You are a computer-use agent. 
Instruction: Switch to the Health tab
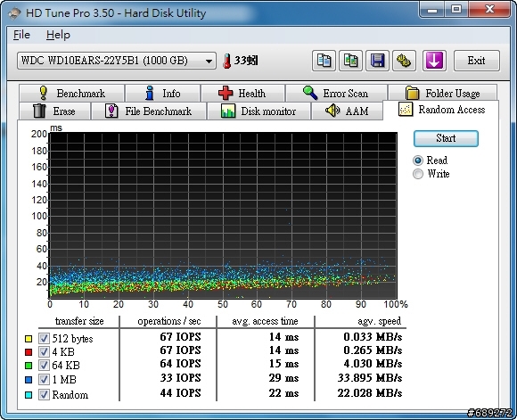[x=243, y=93]
